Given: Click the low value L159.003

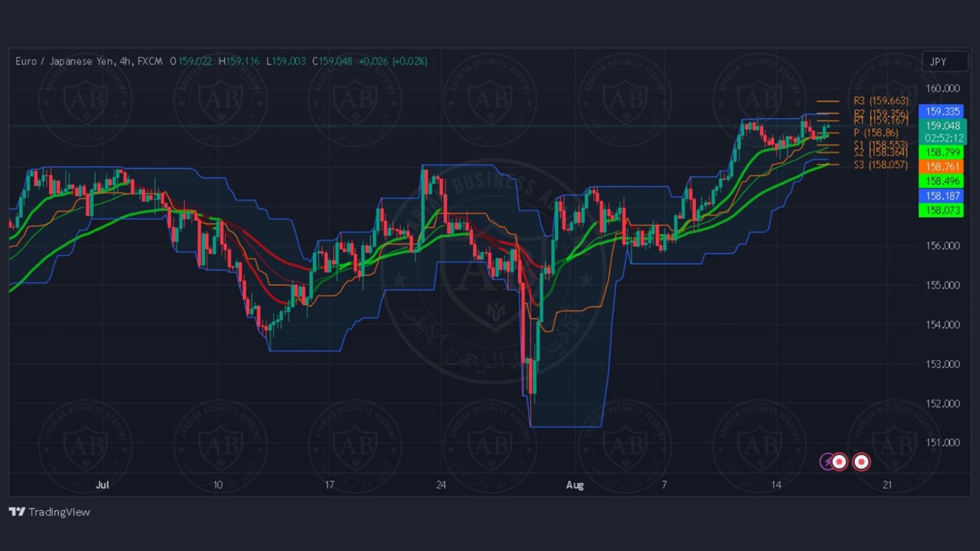Looking at the screenshot, I should [x=286, y=61].
